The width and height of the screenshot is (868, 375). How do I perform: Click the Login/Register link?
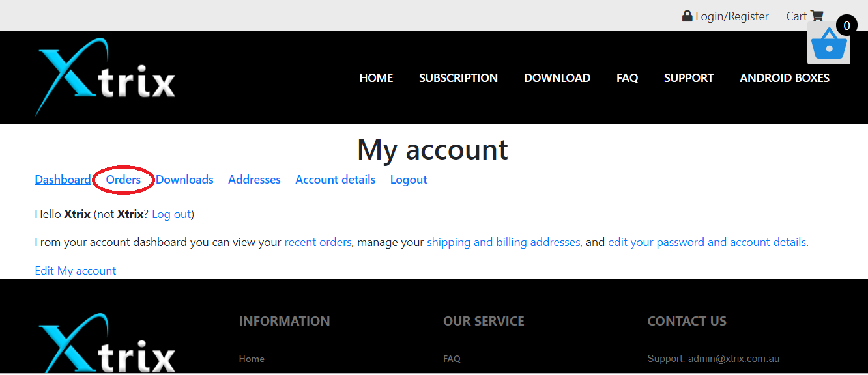tap(732, 16)
